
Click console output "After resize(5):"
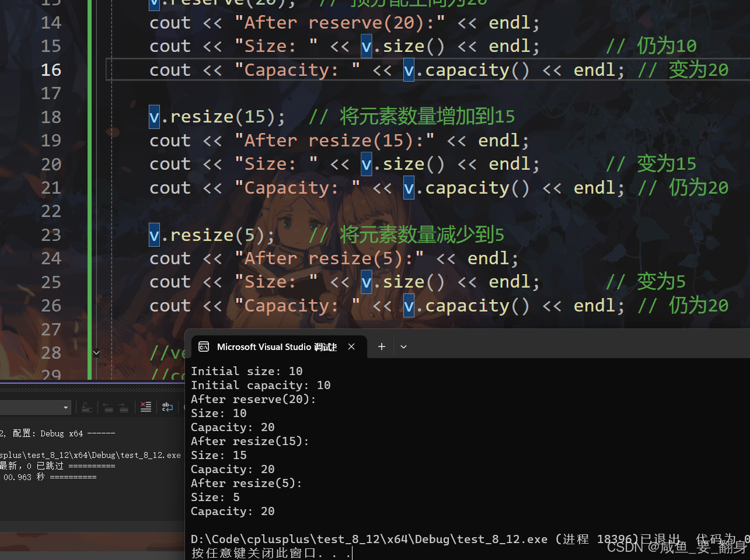coord(247,483)
